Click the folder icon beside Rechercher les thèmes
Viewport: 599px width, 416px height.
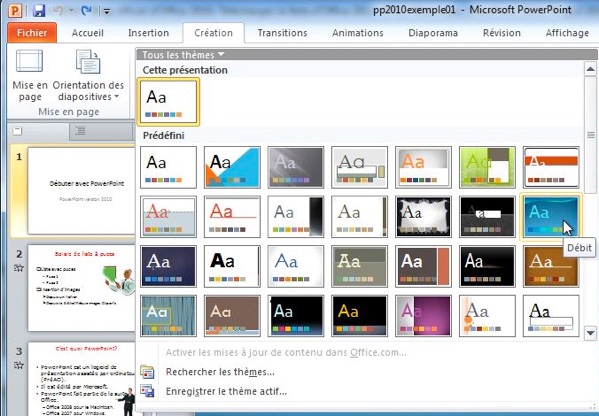[147, 372]
